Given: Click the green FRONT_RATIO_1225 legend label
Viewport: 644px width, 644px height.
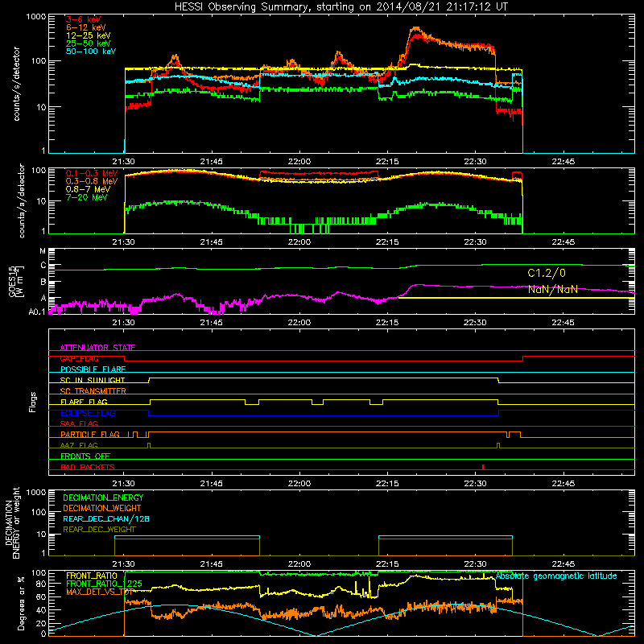Looking at the screenshot, I should pyautogui.click(x=104, y=584).
